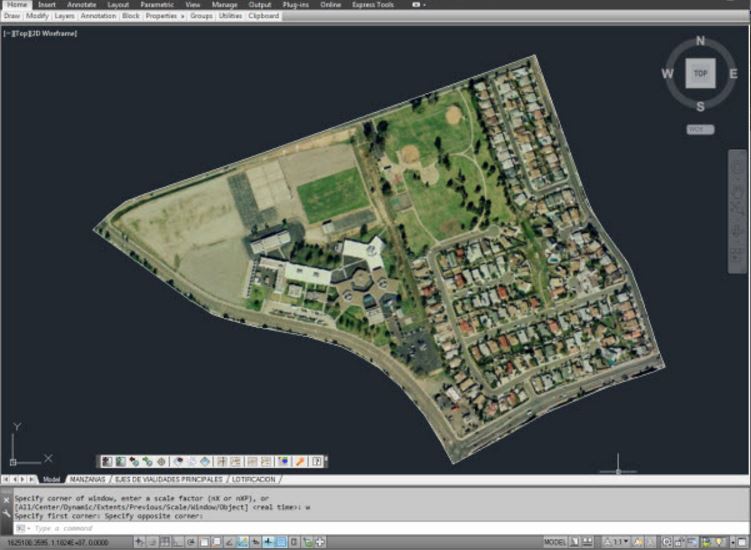
Task: Expand the Properties panel dropdown arrow
Action: (183, 16)
